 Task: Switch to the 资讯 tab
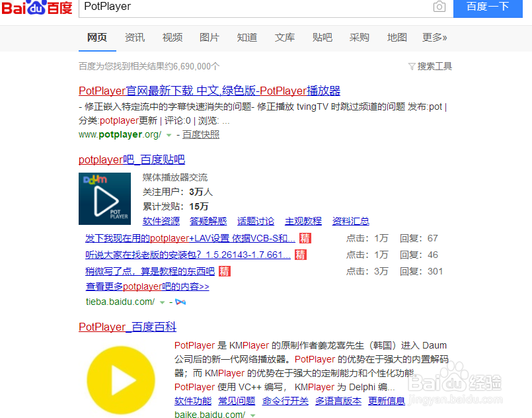135,37
